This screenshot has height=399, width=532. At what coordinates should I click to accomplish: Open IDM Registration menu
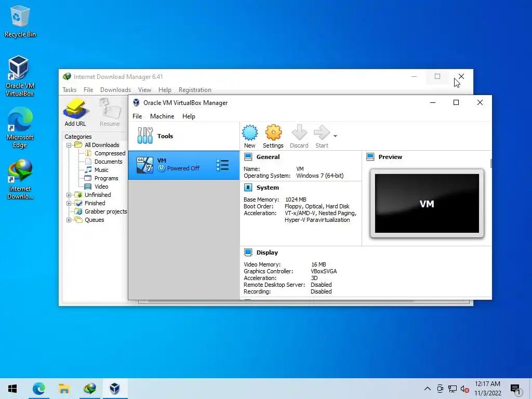click(195, 90)
